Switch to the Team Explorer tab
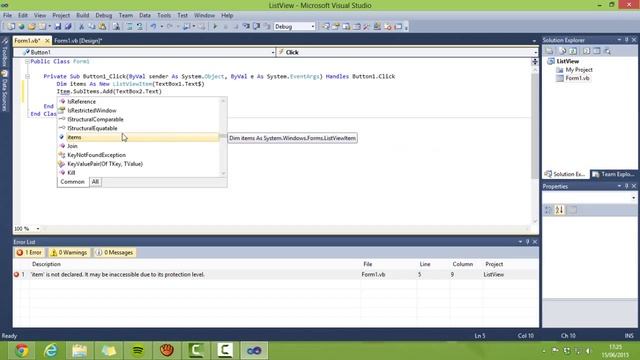640x360 pixels. click(x=614, y=174)
